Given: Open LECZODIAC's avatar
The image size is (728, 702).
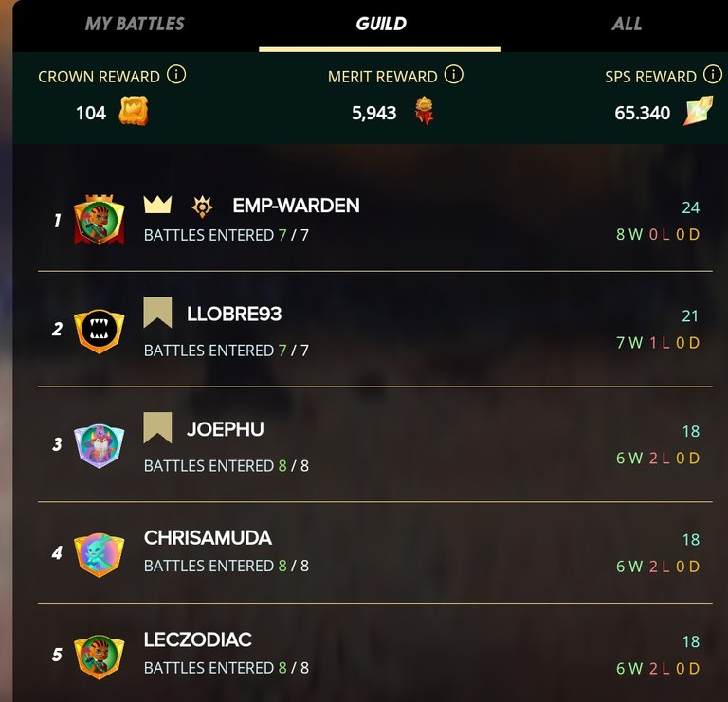Looking at the screenshot, I should 100,657.
